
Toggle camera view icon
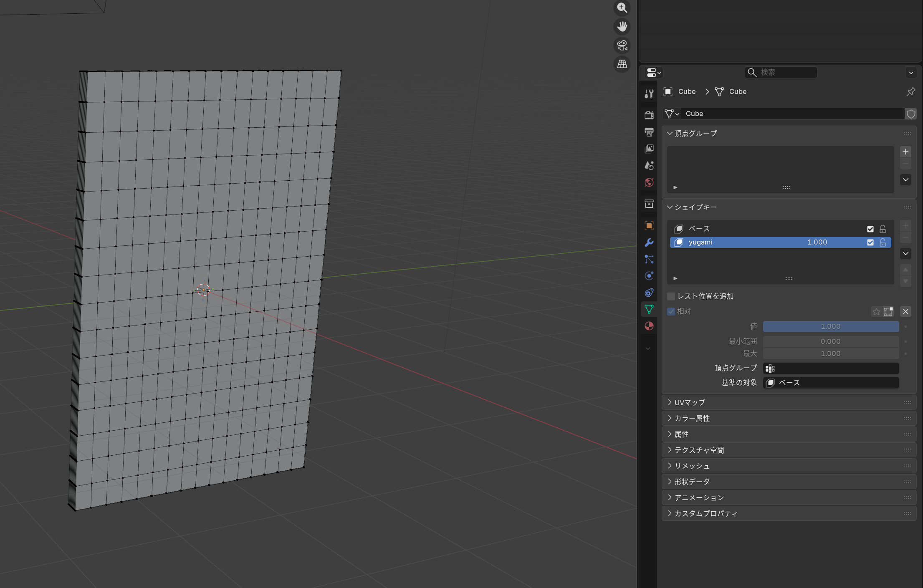coord(622,45)
